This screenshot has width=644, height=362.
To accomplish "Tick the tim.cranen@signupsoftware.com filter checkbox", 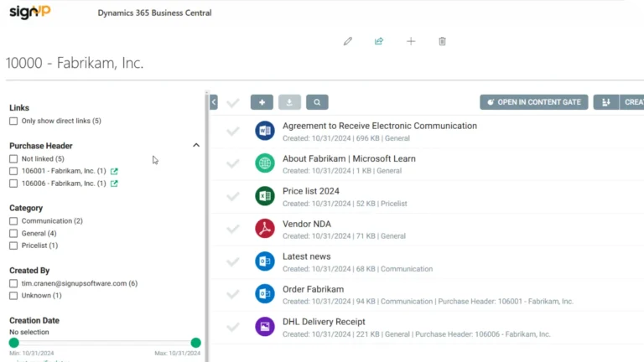I will [13, 283].
